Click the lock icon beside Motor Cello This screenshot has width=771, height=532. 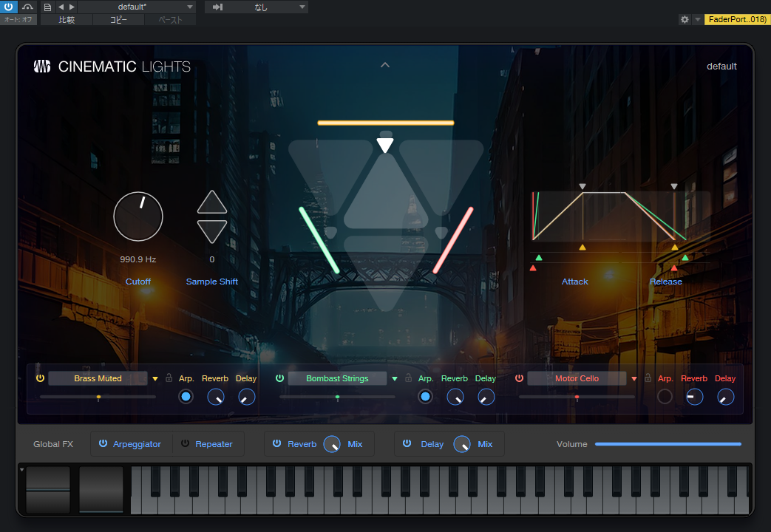tap(648, 378)
